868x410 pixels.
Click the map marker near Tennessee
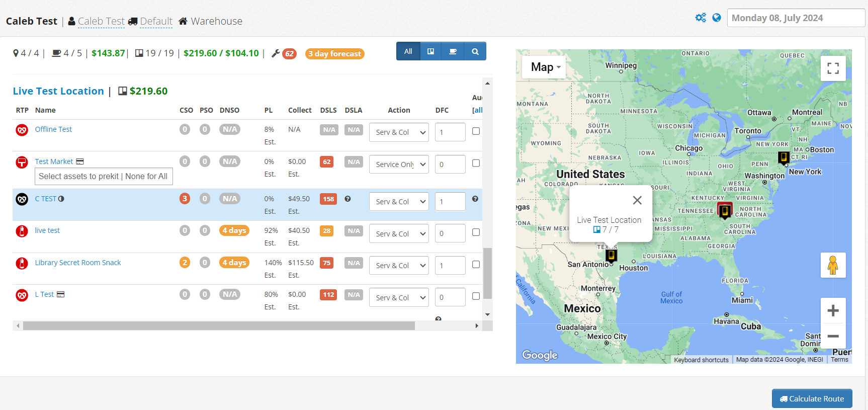725,211
